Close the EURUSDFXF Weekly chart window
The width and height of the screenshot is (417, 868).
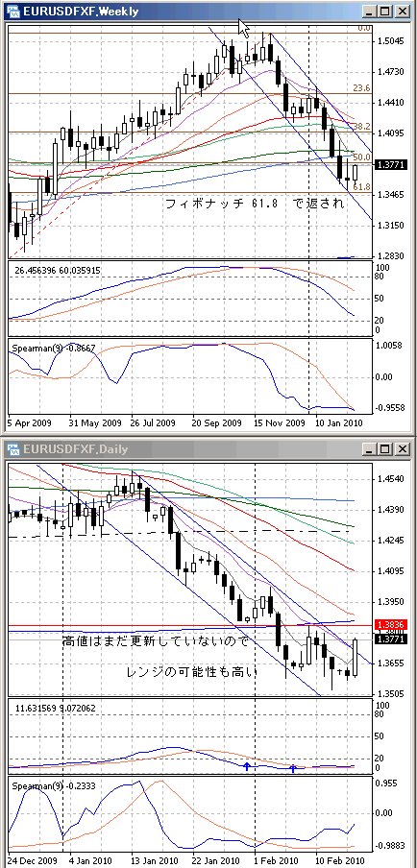pos(402,12)
